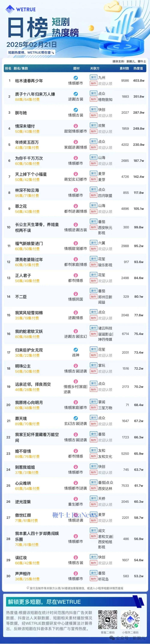Click female audience icon for 情深未错付
Viewport: 150px width, 644px height.
[x=76, y=126]
